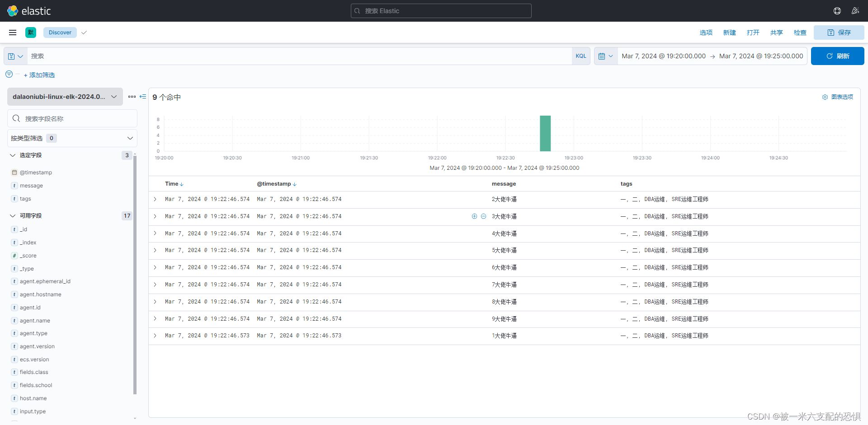Click 新建 in top menu
868x425 pixels.
point(729,33)
